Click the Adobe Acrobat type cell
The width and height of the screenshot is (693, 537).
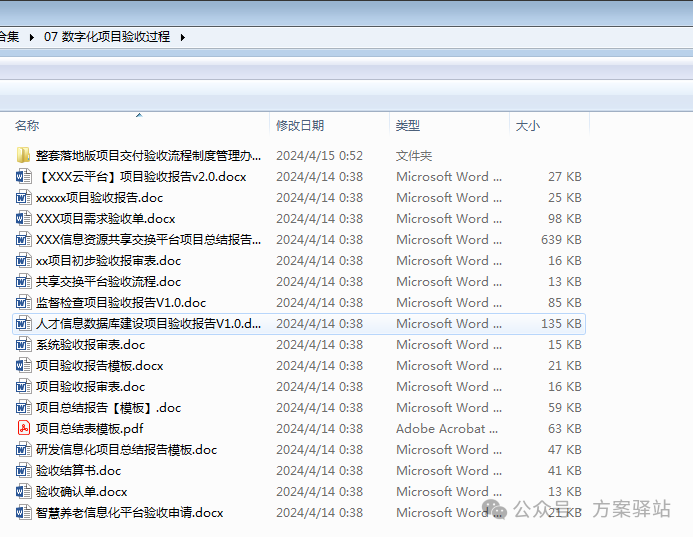447,429
